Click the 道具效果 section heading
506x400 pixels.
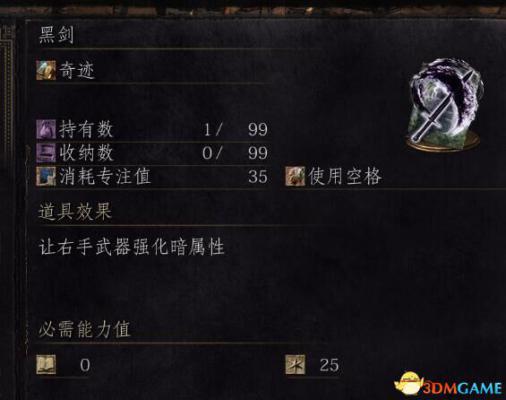click(75, 212)
